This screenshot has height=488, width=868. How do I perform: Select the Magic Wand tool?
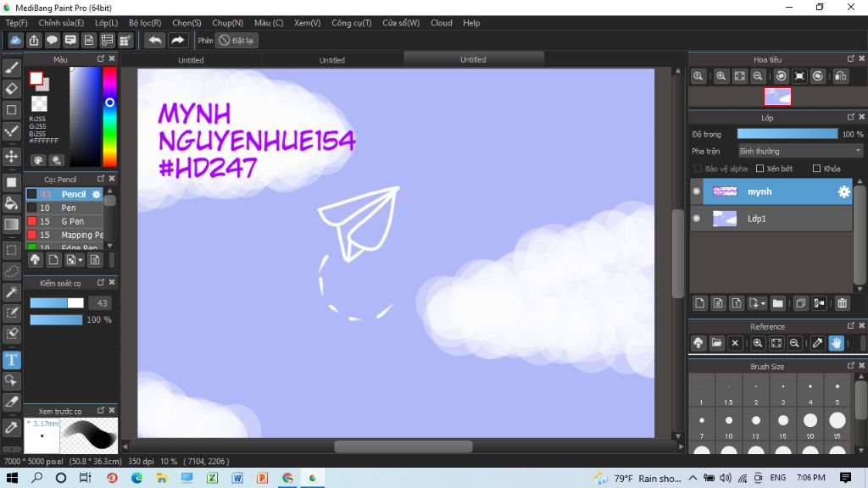click(12, 292)
